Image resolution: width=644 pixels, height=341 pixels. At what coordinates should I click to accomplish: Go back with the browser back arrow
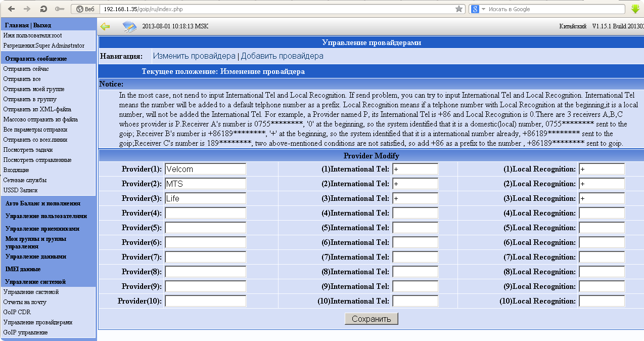(x=12, y=9)
